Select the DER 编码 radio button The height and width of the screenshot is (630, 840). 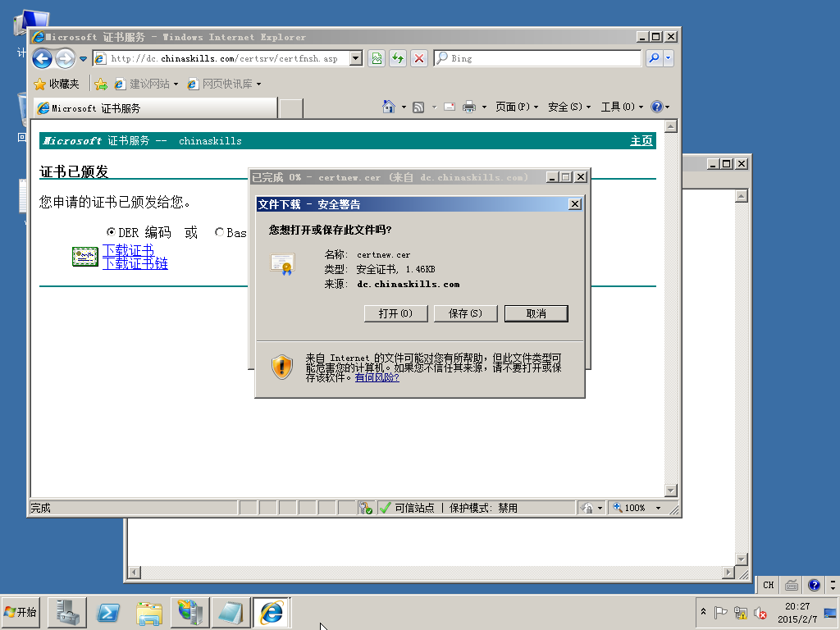pyautogui.click(x=111, y=232)
